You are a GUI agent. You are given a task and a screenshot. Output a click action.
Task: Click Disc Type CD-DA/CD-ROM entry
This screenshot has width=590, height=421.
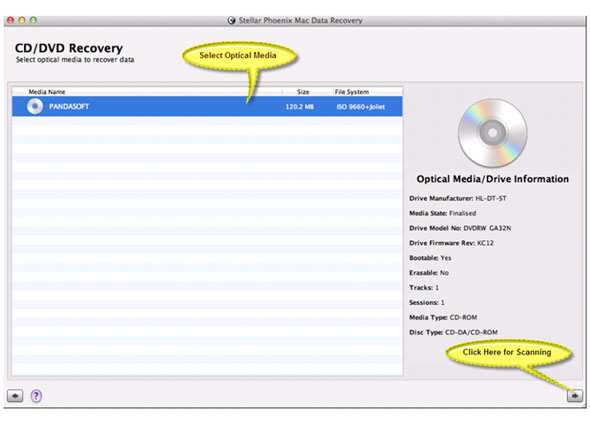(x=453, y=332)
